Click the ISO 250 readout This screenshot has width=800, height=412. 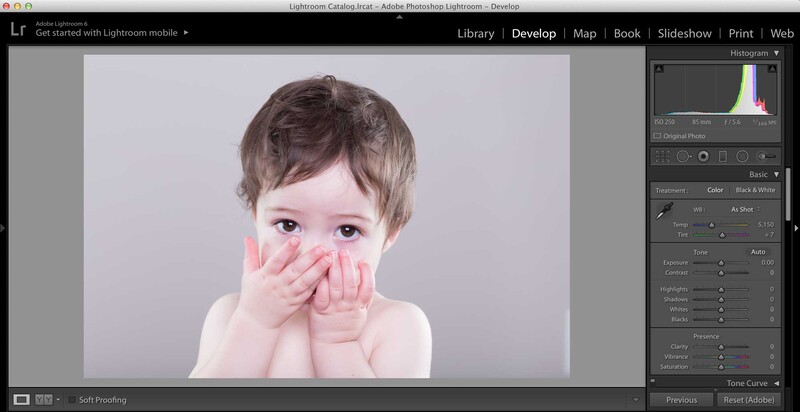pos(664,122)
